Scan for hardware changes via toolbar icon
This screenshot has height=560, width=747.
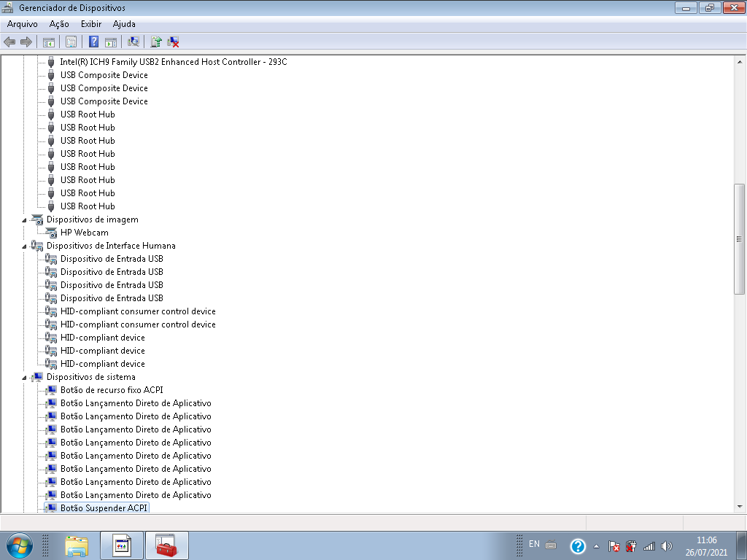[133, 42]
